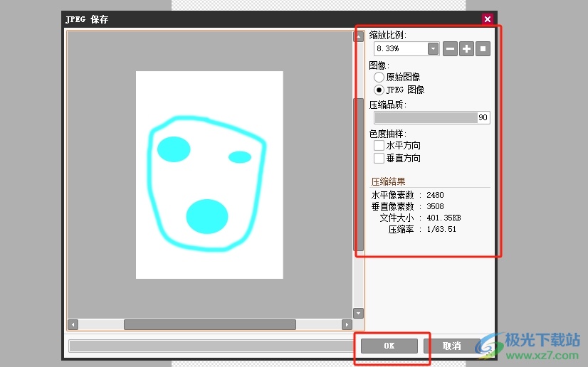Click the 压缩品质 quality slider bar
Image resolution: width=588 pixels, height=367 pixels.
[432, 117]
